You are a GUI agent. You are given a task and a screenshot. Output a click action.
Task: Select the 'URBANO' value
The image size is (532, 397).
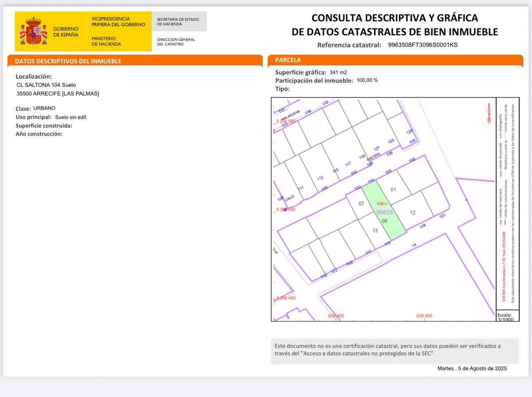click(44, 108)
